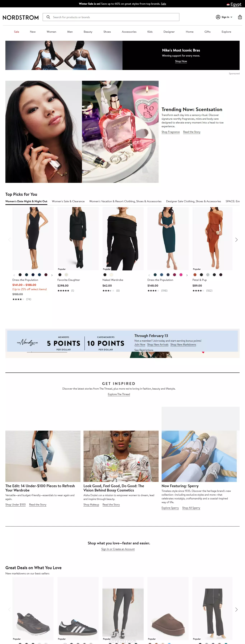Switch to Women's Sale & Clearance tab

(68, 201)
